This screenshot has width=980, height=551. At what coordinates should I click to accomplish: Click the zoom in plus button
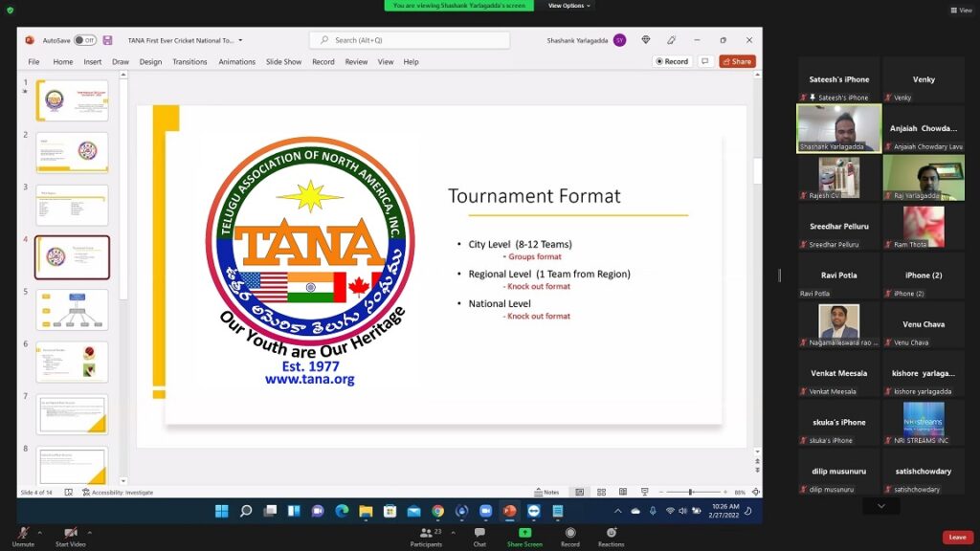click(x=725, y=493)
